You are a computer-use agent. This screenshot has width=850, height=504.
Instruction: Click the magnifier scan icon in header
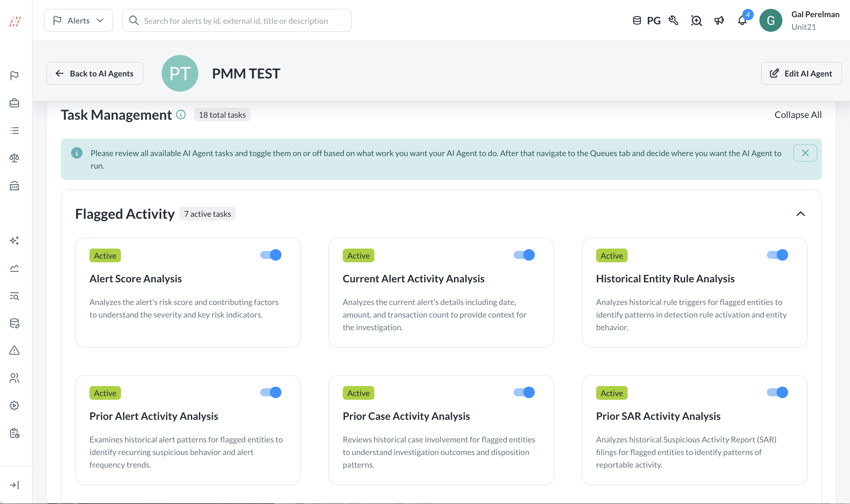pos(696,21)
